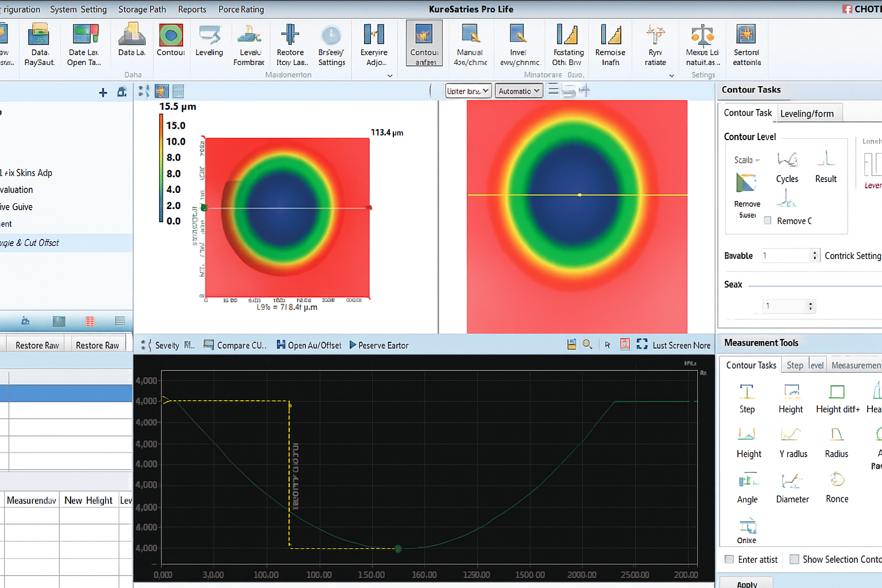Toggle Show Selection Contour checkbox

[794, 559]
